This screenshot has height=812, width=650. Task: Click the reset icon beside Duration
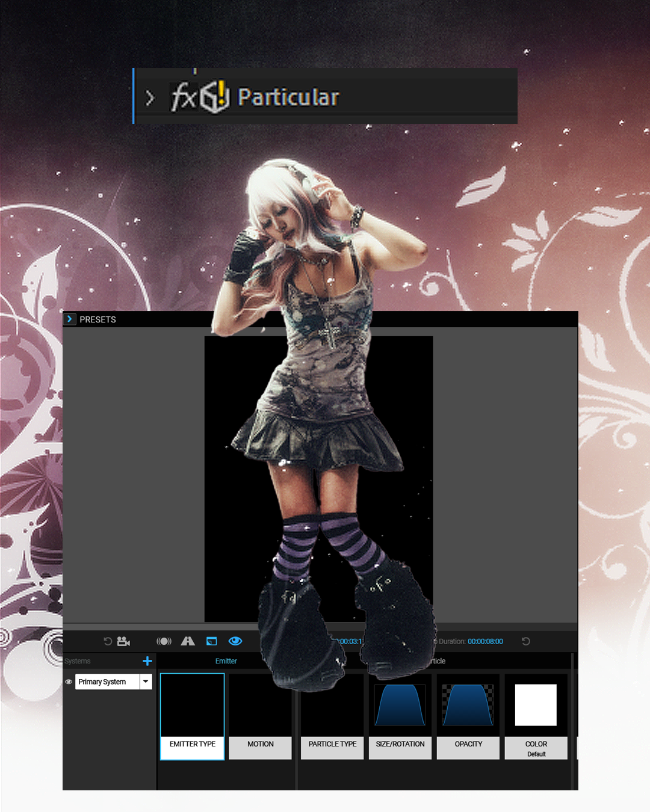coord(525,641)
